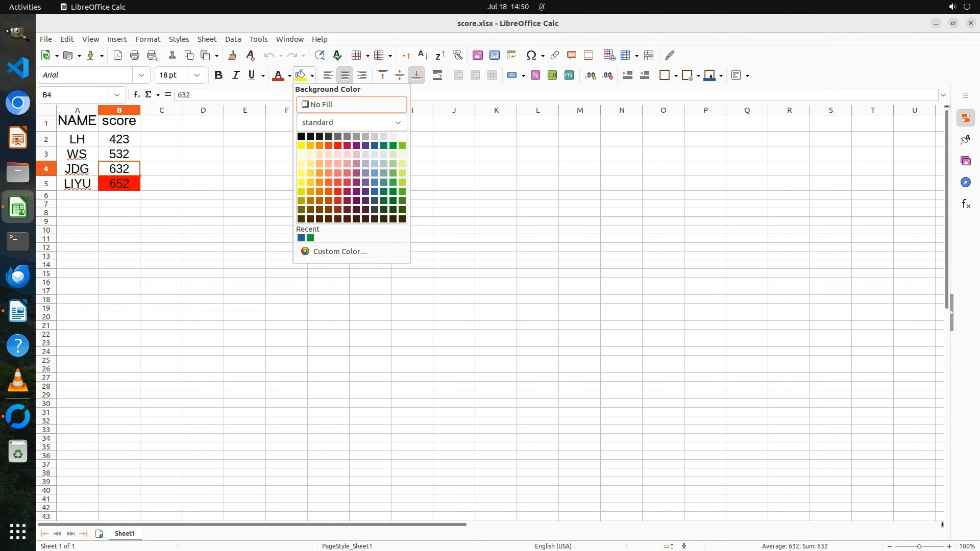This screenshot has width=980, height=551.
Task: Expand the Name Box dropdown arrow
Action: pyautogui.click(x=117, y=95)
